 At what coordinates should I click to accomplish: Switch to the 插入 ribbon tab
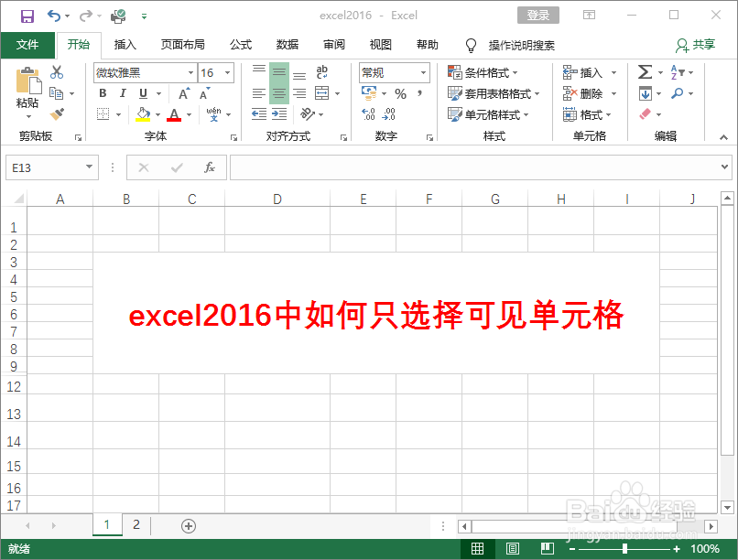125,45
